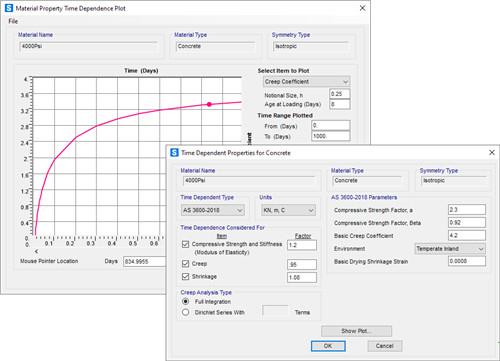Click the app icon in the Material Property Plot title bar
Viewport: 500px width, 361px height.
pyautogui.click(x=9, y=8)
